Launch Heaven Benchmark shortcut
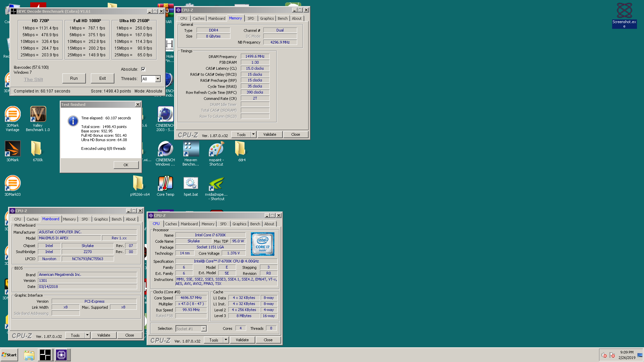 [x=191, y=154]
